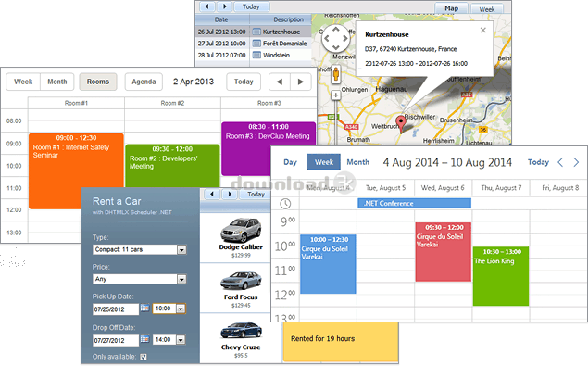Go to next week with right chevron

click(576, 162)
